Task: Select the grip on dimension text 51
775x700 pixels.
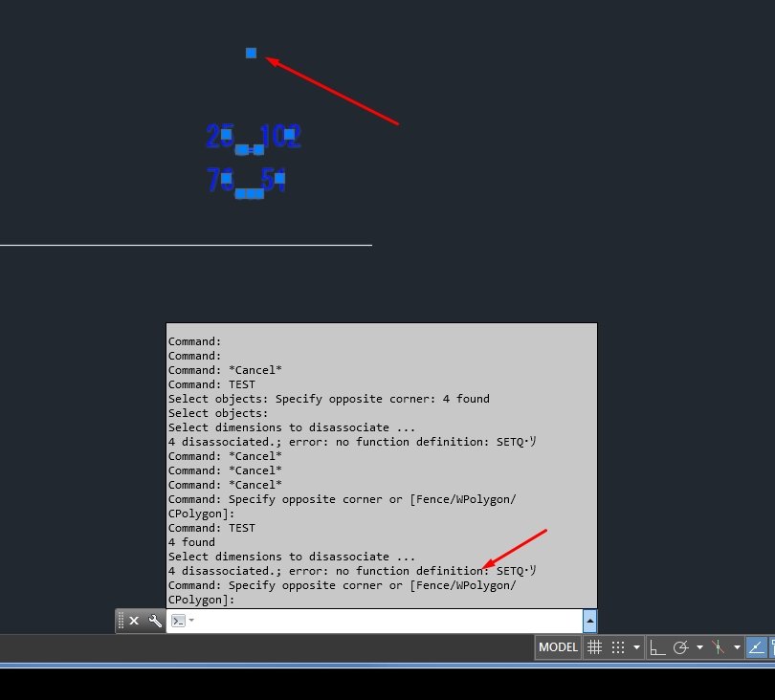Action: (x=279, y=178)
